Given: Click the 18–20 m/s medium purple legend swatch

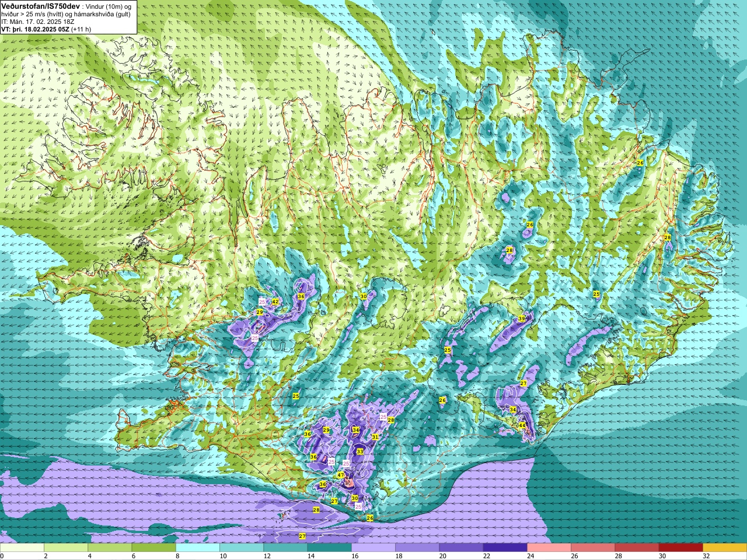Looking at the screenshot, I should click(417, 548).
